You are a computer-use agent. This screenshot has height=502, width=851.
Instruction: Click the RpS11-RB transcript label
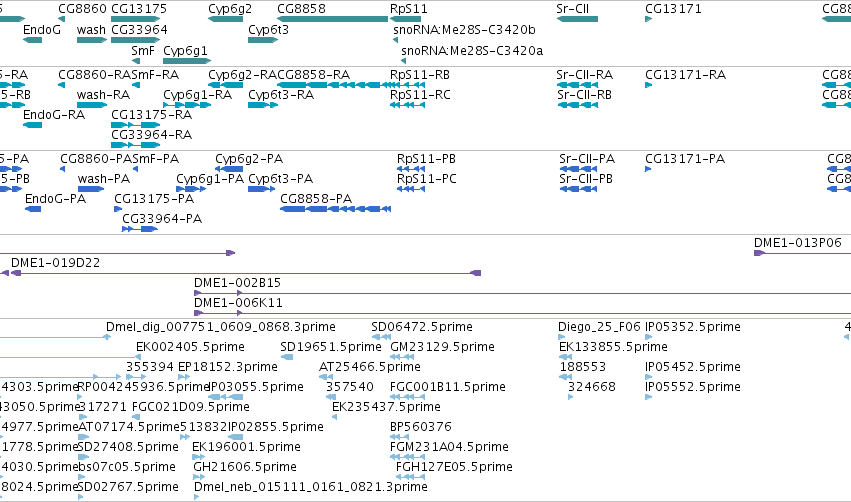coord(420,75)
